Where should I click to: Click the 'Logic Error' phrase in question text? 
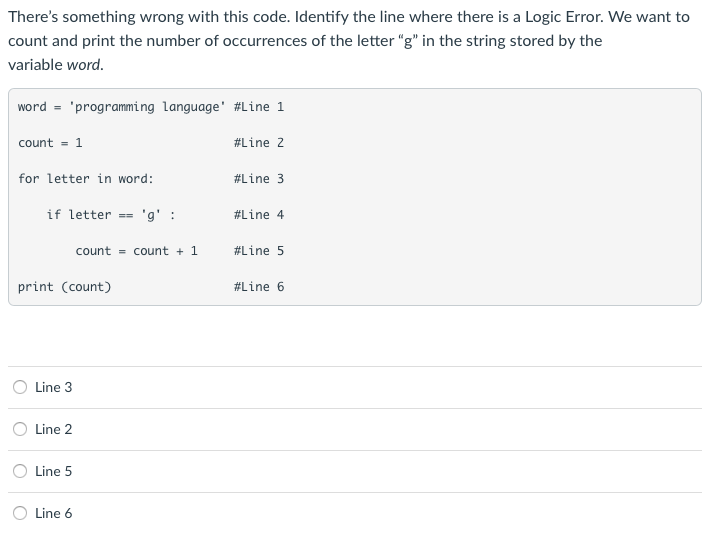point(563,17)
